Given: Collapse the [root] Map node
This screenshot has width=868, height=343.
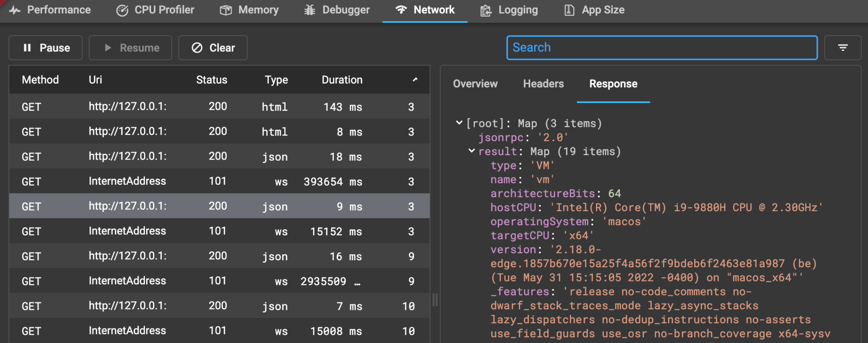Looking at the screenshot, I should tap(459, 122).
